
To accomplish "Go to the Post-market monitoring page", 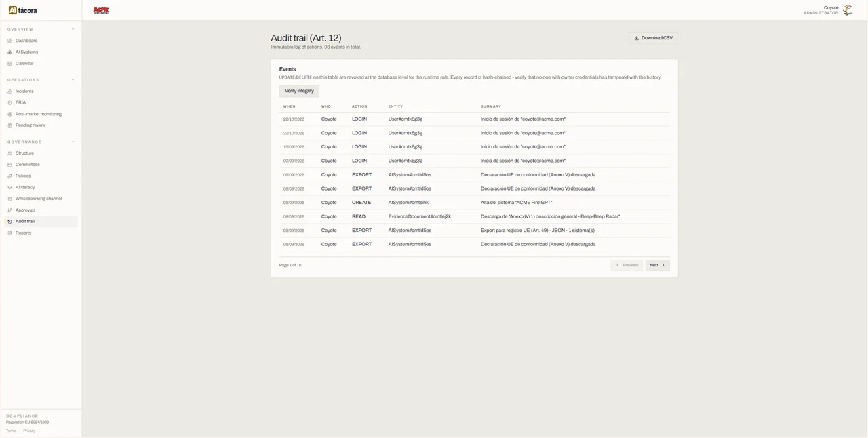I will tap(41, 114).
